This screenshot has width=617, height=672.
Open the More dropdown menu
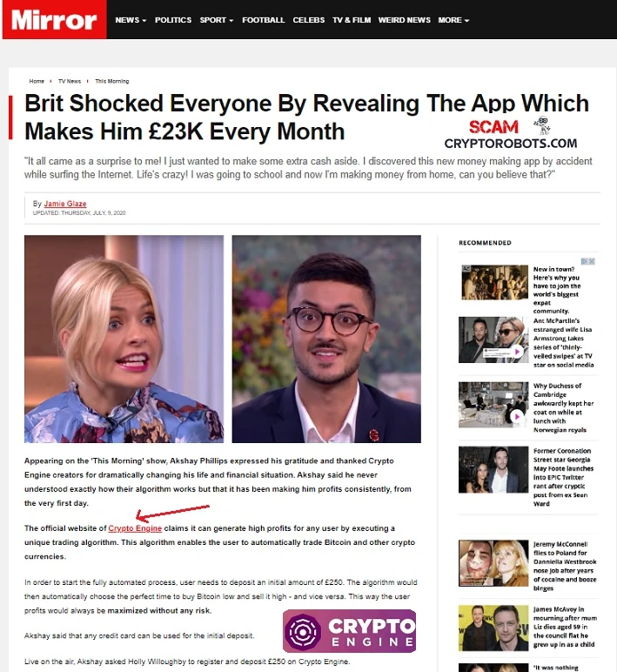tap(453, 20)
